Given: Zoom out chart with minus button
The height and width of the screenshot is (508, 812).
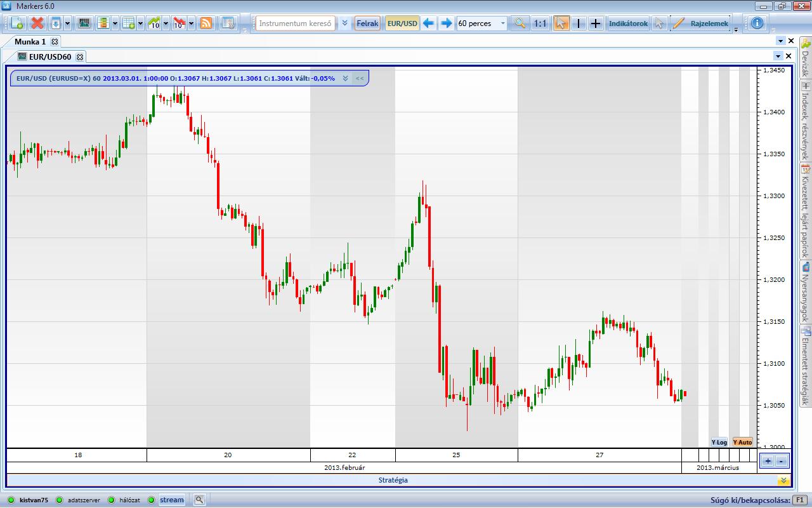Looking at the screenshot, I should click(782, 462).
